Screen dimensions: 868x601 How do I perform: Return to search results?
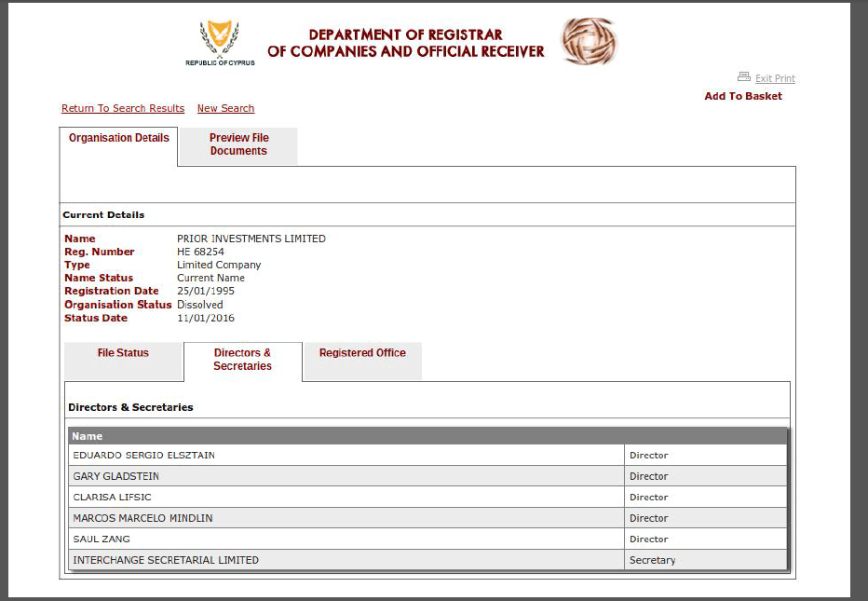tap(123, 108)
